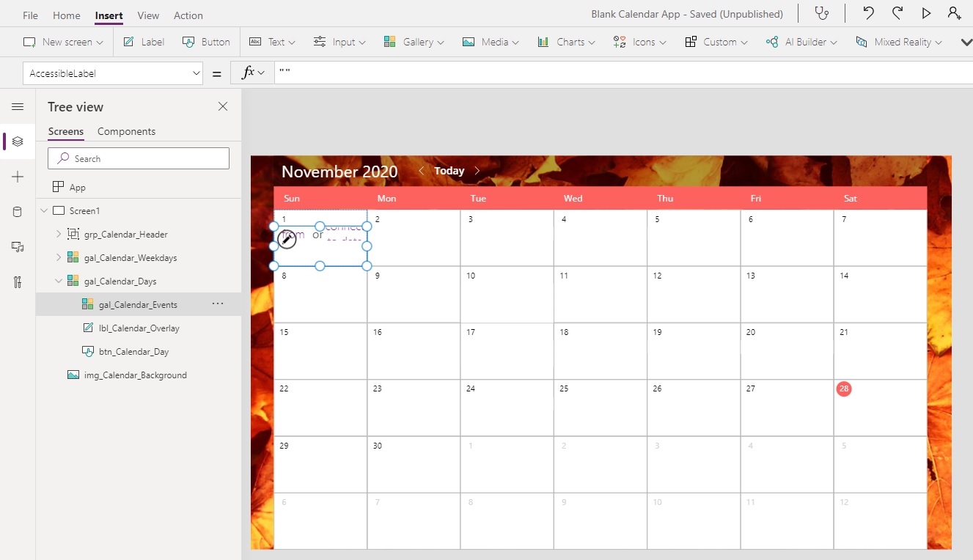This screenshot has width=973, height=560.
Task: Open the Advanced tools panel
Action: click(x=16, y=282)
